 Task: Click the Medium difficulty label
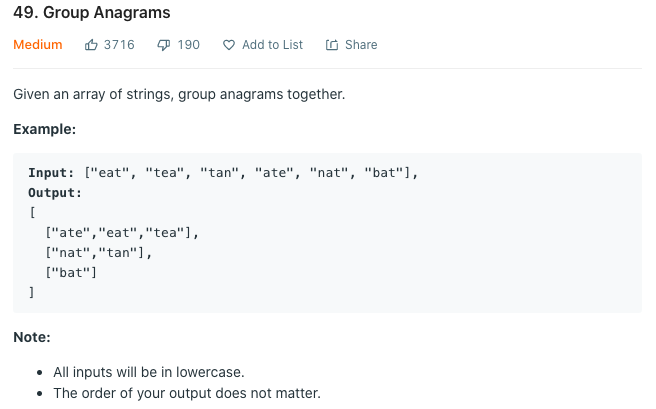click(38, 45)
